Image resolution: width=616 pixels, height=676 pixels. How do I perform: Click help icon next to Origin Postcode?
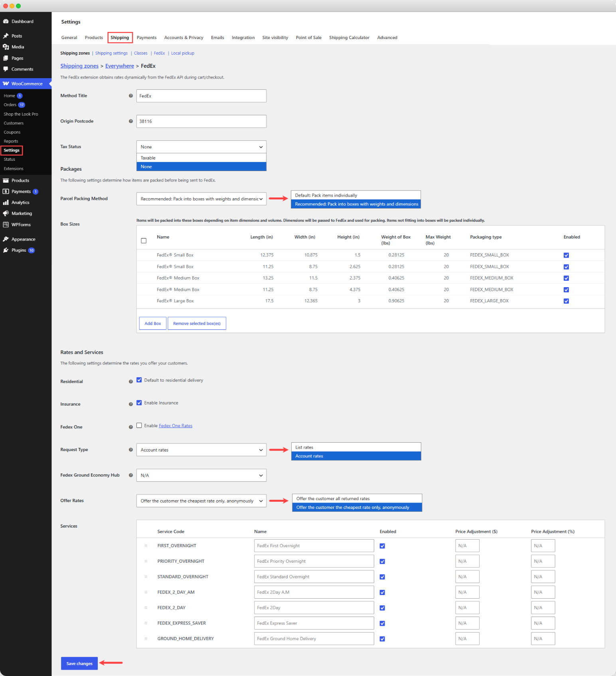(131, 121)
